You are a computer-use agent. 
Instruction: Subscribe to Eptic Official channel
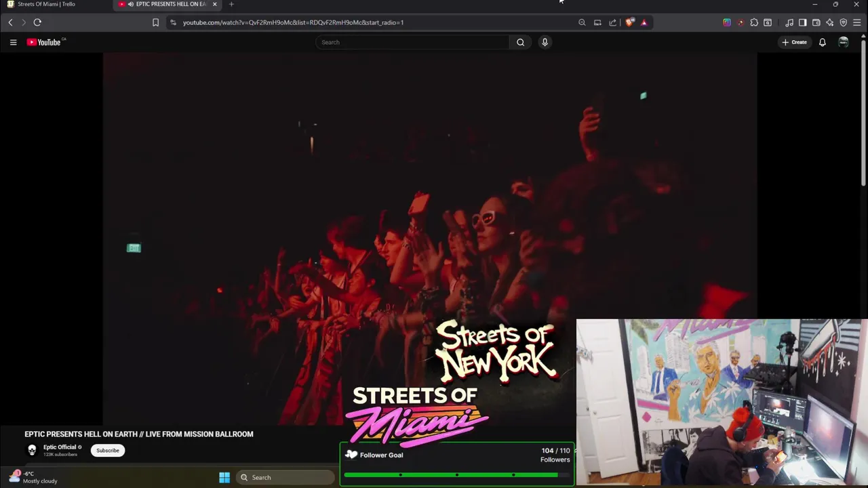pyautogui.click(x=107, y=450)
